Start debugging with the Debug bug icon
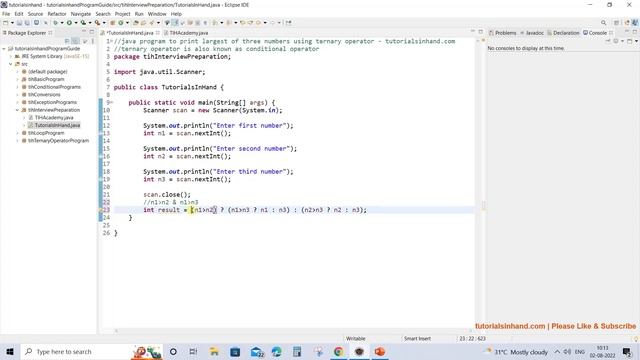Screen dimensions: 640x360 tap(55, 23)
